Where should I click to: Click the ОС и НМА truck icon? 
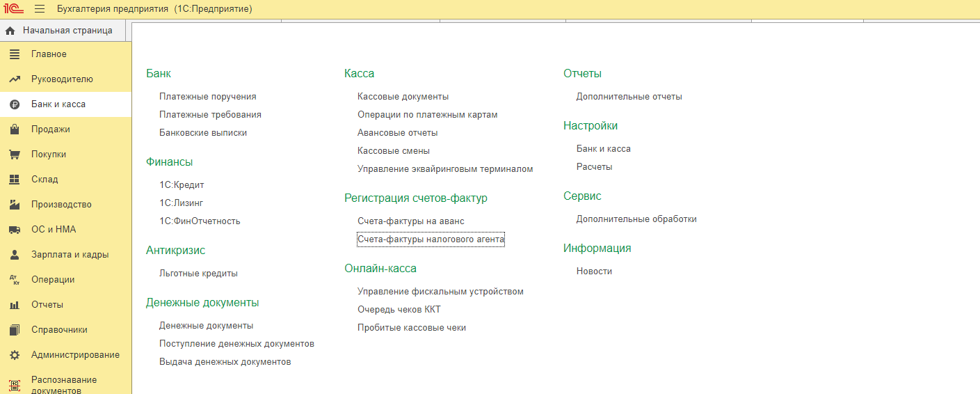(15, 230)
